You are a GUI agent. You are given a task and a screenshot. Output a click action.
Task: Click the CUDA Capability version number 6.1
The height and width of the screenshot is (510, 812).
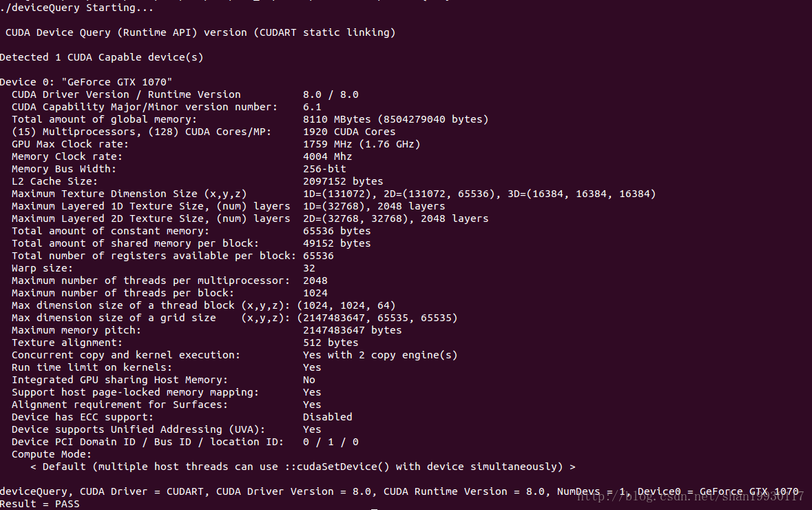312,107
